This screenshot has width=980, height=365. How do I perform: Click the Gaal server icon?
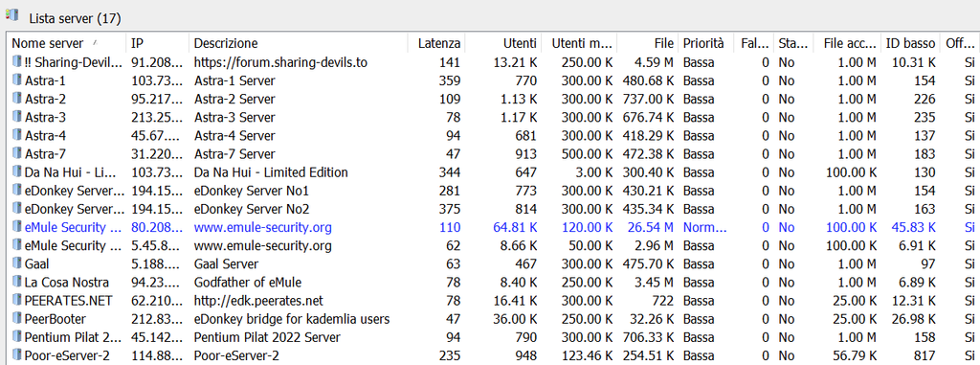17,263
